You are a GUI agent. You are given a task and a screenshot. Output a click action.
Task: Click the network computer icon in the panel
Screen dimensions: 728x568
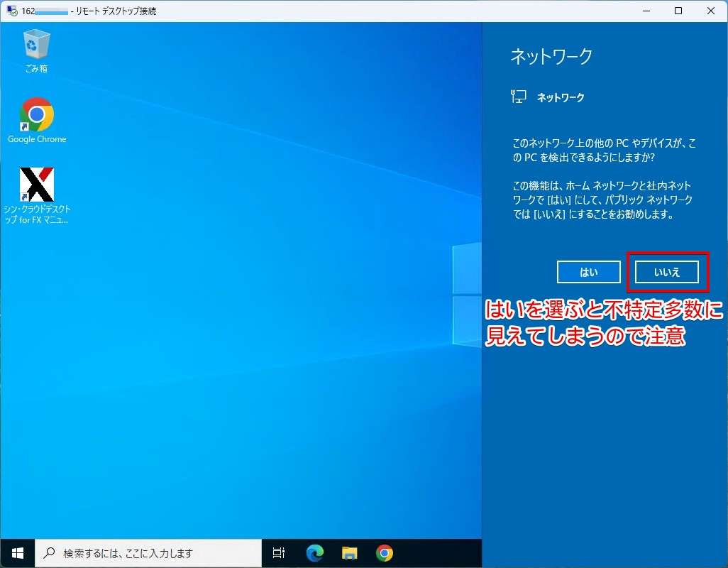[x=519, y=97]
